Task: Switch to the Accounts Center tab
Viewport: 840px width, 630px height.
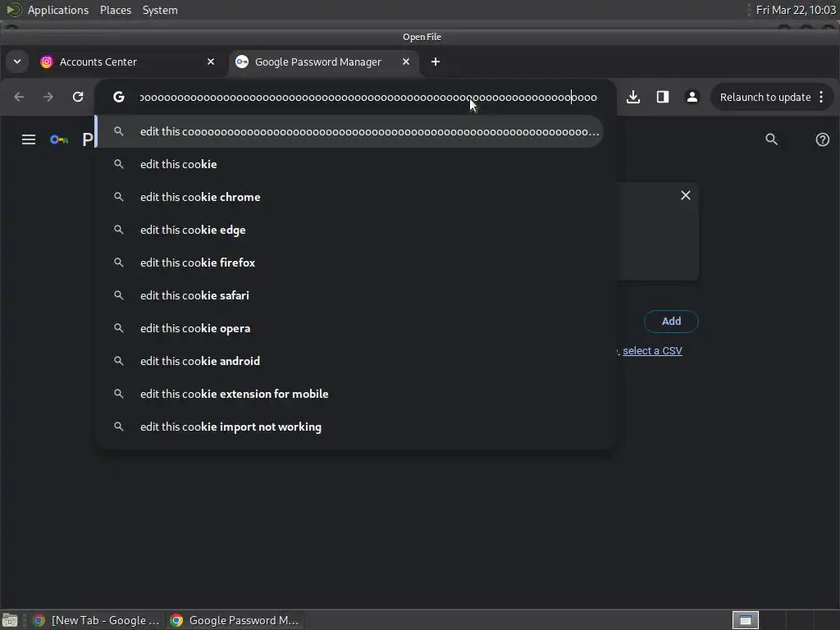Action: point(128,62)
